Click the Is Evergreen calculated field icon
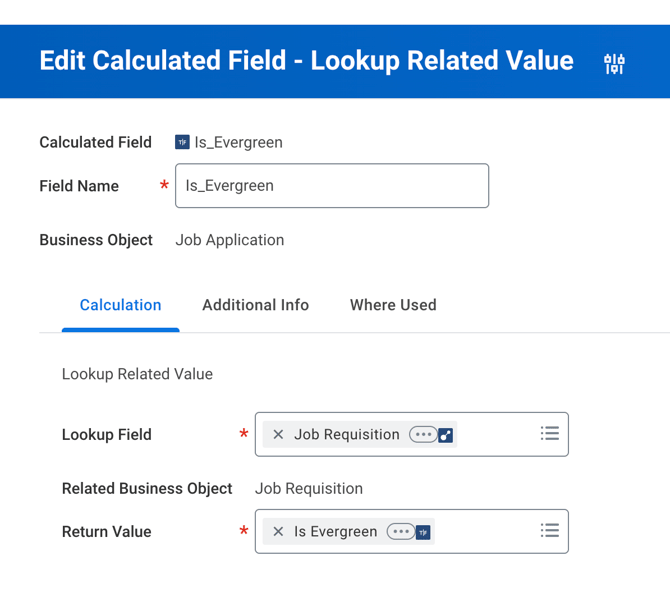Viewport: 670px width, 597px height. click(x=423, y=532)
